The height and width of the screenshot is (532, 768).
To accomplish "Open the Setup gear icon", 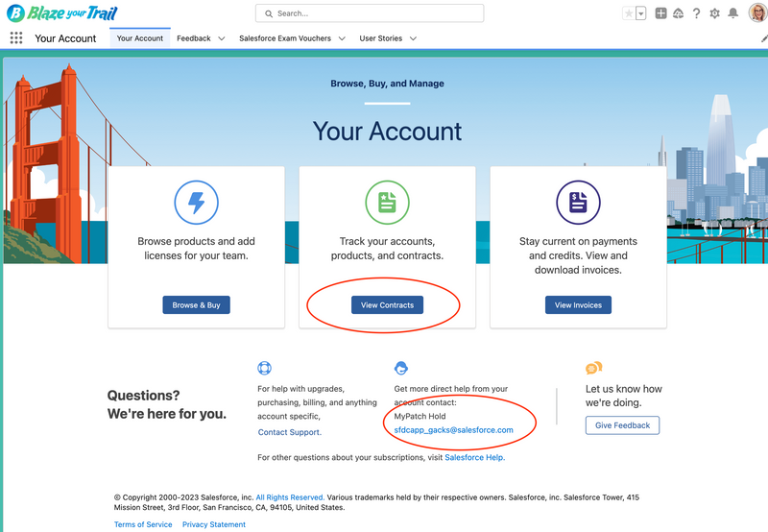I will pyautogui.click(x=714, y=13).
